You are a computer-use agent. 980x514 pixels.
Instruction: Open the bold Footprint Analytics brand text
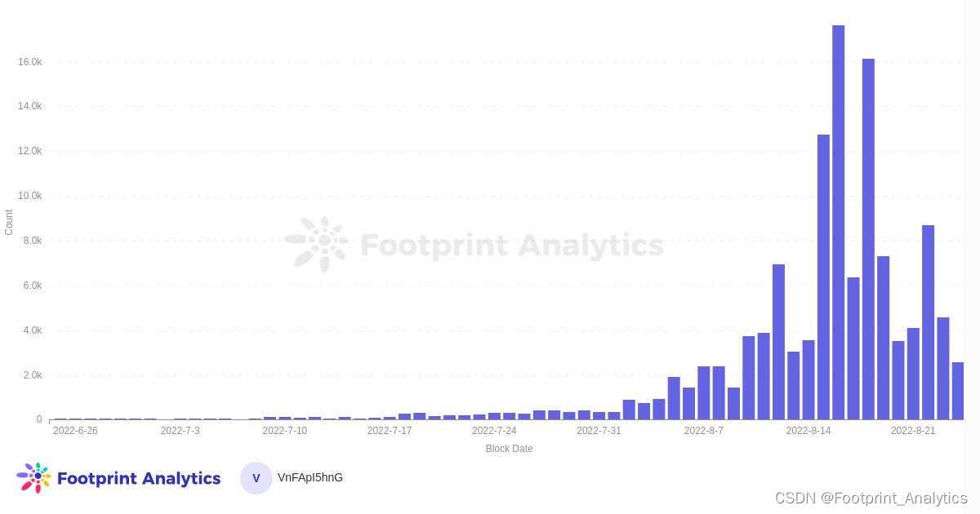138,478
